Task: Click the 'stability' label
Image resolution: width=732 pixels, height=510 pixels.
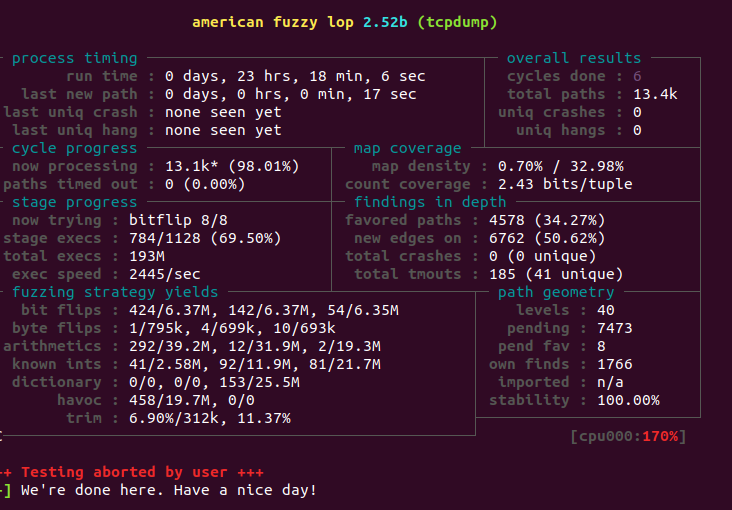Action: (529, 400)
